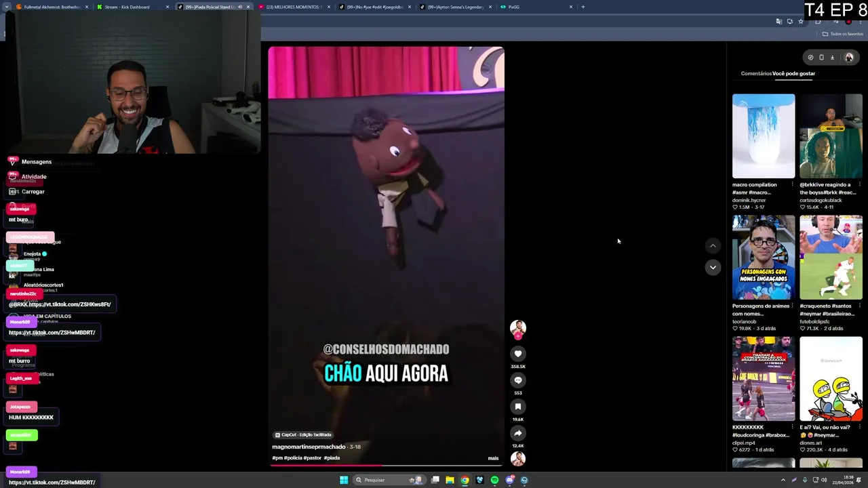Image resolution: width=868 pixels, height=488 pixels.
Task: Open the comments bubble showing 553
Action: pyautogui.click(x=517, y=380)
